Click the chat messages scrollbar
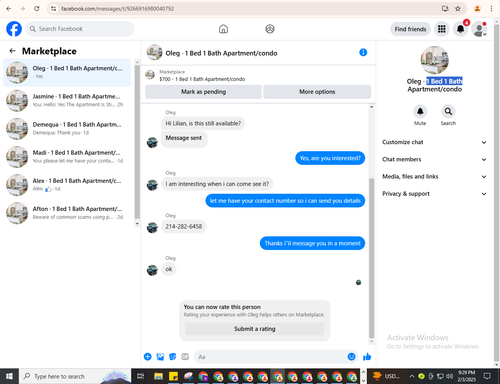 pyautogui.click(x=371, y=258)
